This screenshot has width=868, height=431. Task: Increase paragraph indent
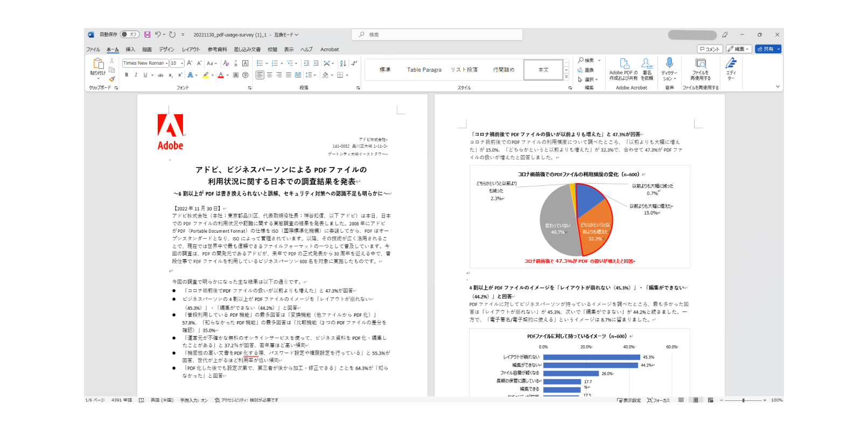[316, 63]
